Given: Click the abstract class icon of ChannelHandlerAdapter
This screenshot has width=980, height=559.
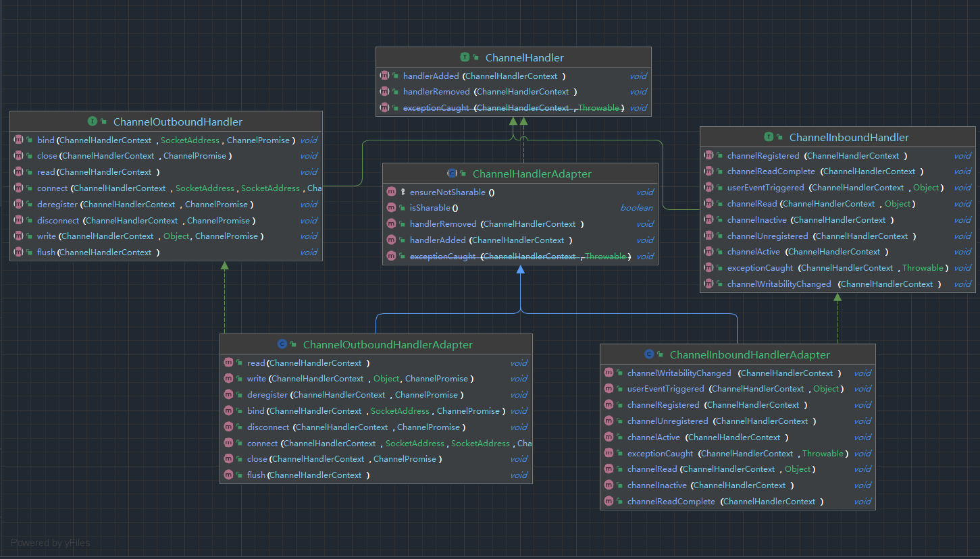Looking at the screenshot, I should (452, 174).
